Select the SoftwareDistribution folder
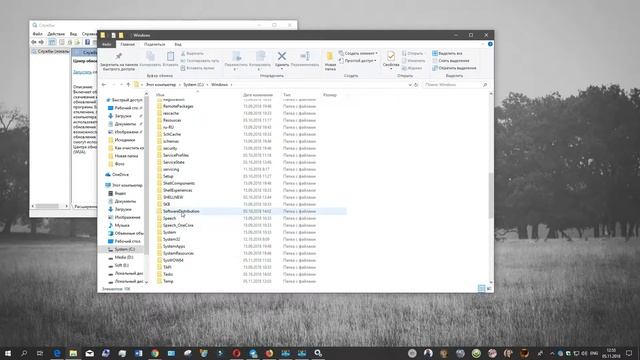This screenshot has height=360, width=640. click(x=181, y=211)
